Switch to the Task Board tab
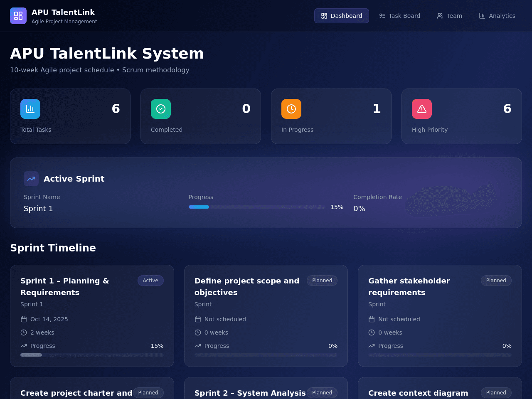The width and height of the screenshot is (532, 399). pos(400,16)
